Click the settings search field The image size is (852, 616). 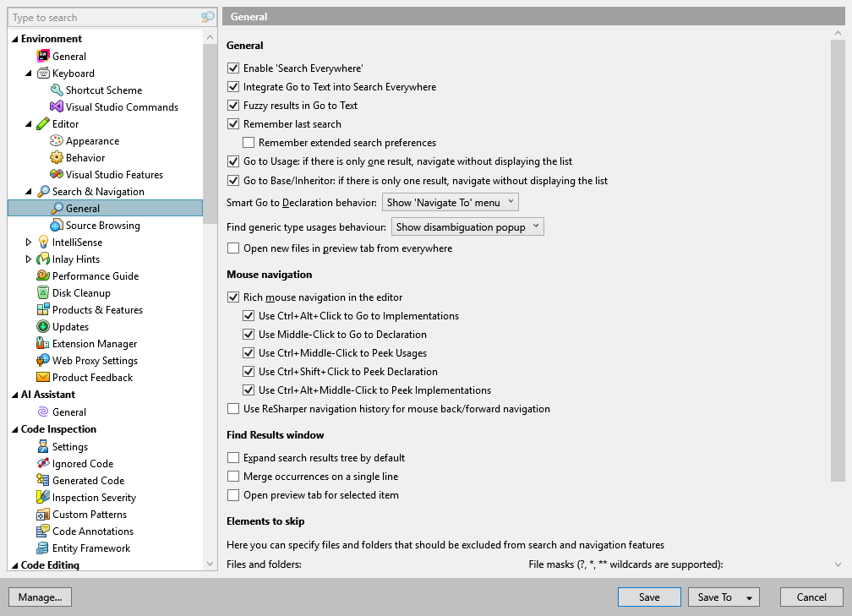[x=101, y=17]
